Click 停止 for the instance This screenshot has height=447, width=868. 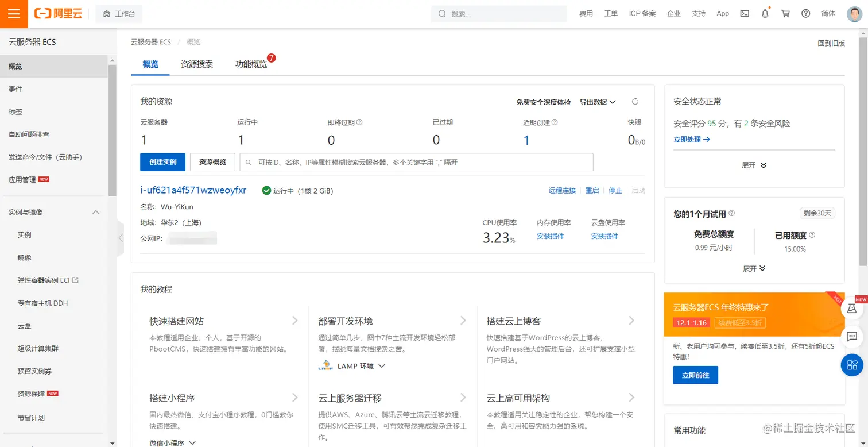[x=615, y=191]
